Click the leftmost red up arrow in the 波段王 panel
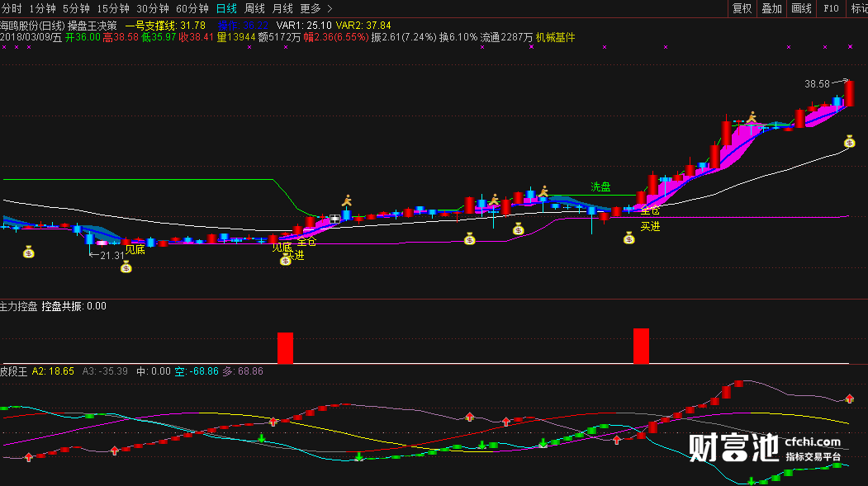The image size is (868, 486). 29,457
